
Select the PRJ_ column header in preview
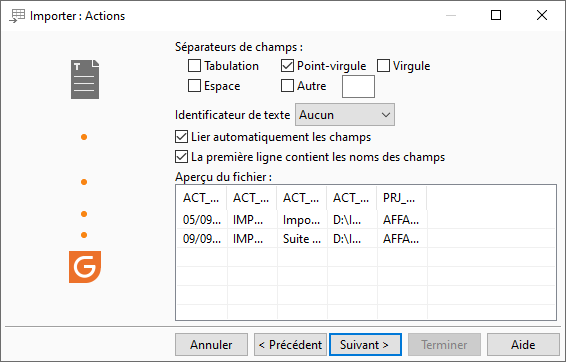(401, 198)
